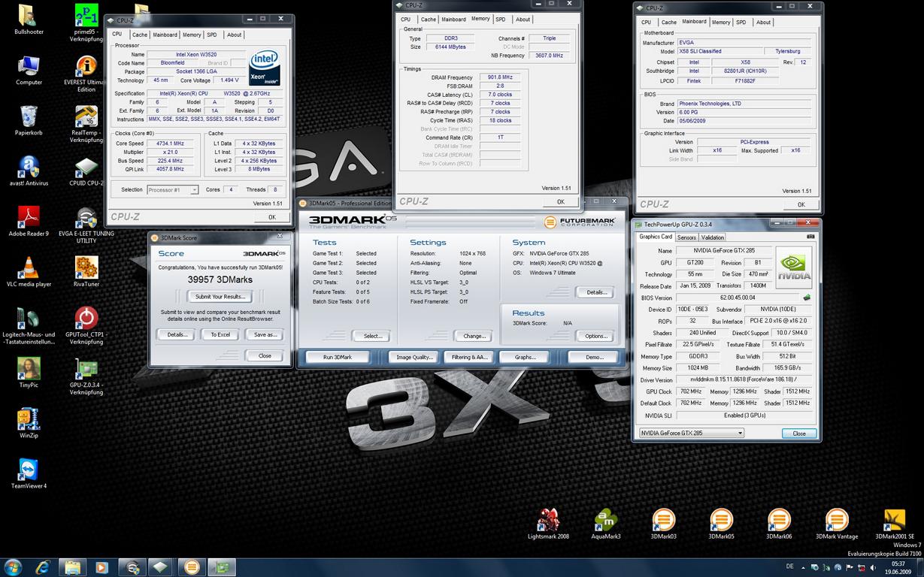Click Close in GPU-Z window
Image resolution: width=924 pixels, height=577 pixels.
(x=799, y=434)
